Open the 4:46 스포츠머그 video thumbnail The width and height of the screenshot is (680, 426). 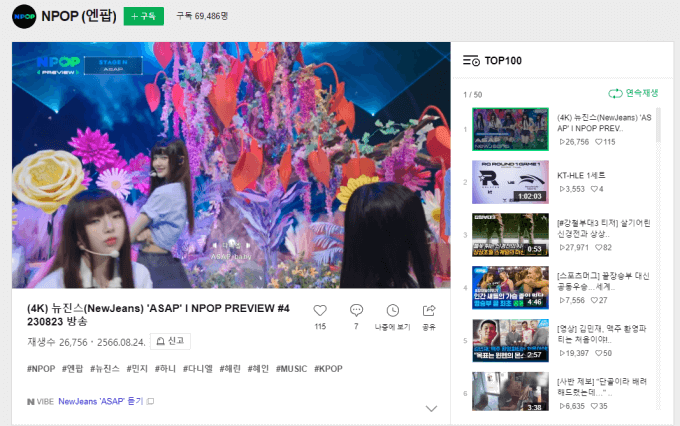(510, 288)
